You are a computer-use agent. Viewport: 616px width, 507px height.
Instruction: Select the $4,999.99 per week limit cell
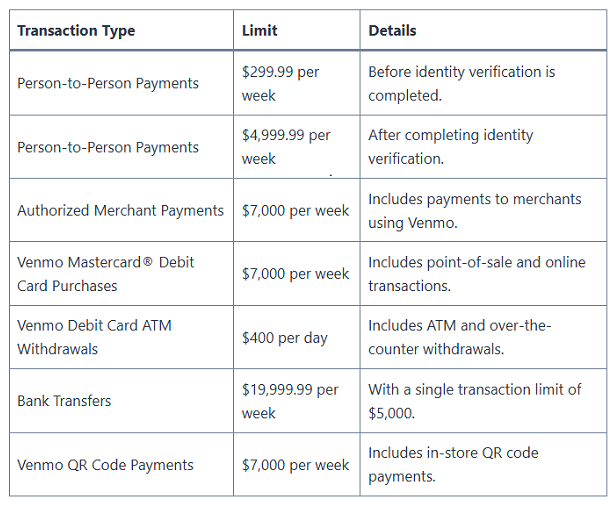(x=286, y=147)
